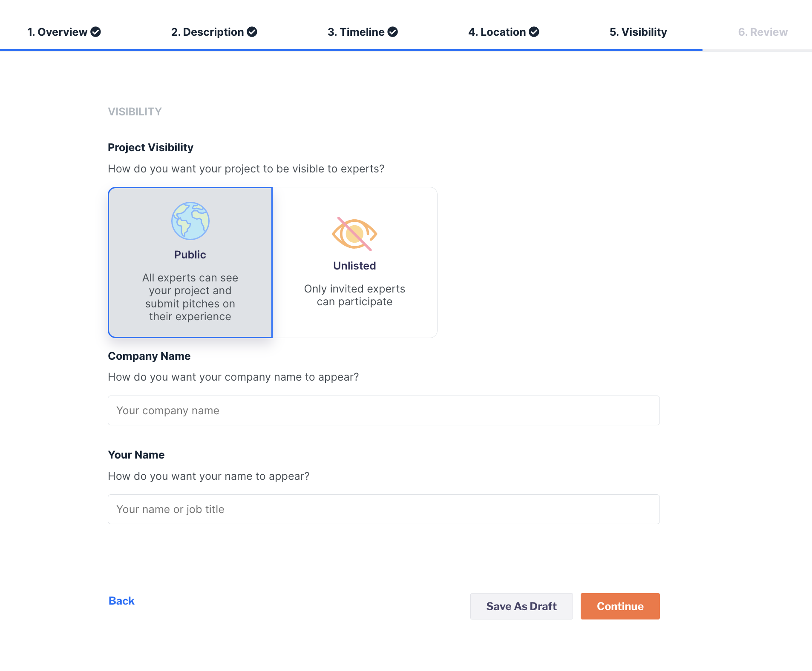Click the Location step checkmark icon
This screenshot has width=812, height=671.
534,32
